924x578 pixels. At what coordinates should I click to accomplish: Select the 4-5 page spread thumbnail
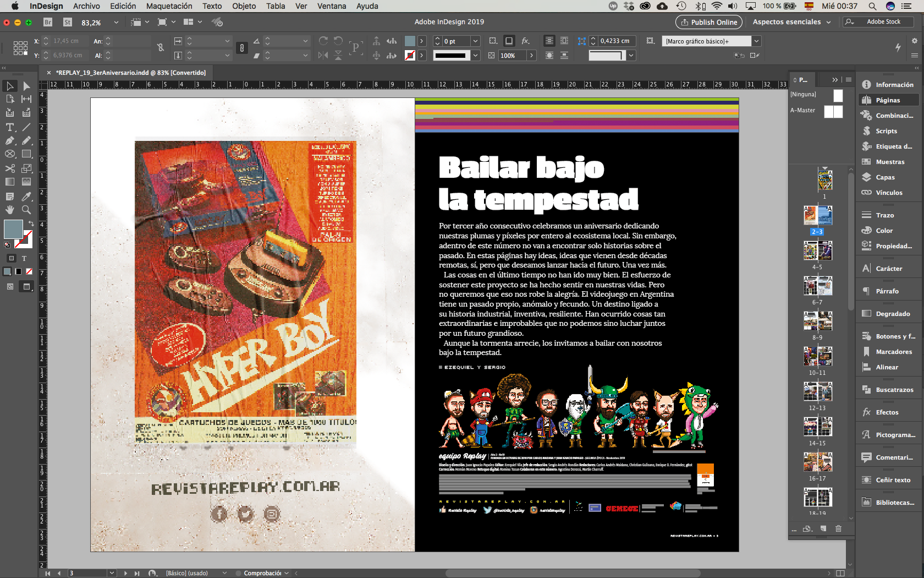[x=818, y=251]
